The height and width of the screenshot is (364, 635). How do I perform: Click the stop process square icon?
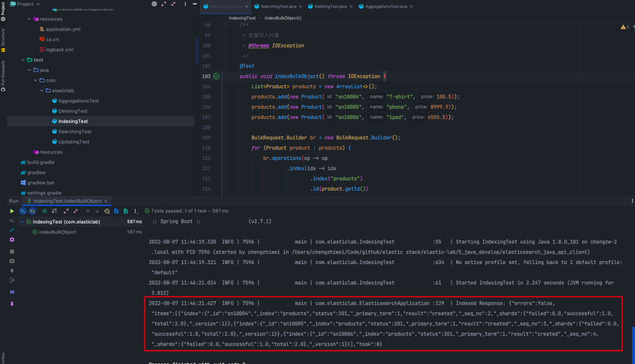[12, 251]
